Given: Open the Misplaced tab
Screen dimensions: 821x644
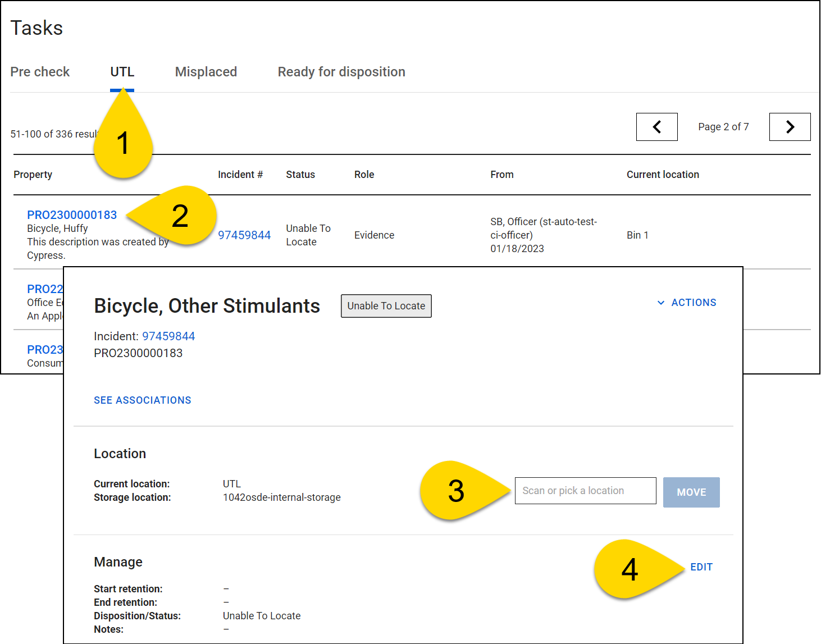Looking at the screenshot, I should [206, 72].
